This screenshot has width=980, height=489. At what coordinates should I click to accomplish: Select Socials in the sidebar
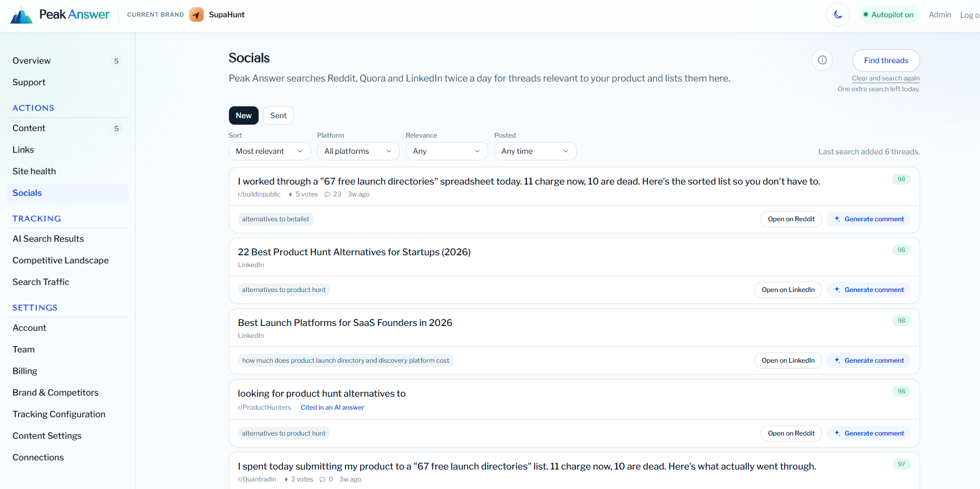click(x=67, y=193)
